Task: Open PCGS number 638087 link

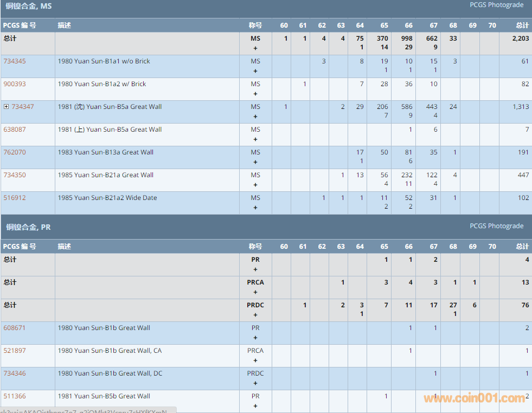Action: point(15,130)
